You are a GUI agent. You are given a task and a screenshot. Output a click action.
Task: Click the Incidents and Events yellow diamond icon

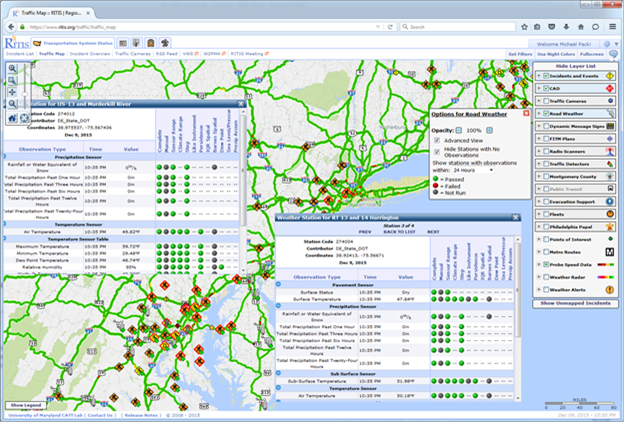point(610,76)
